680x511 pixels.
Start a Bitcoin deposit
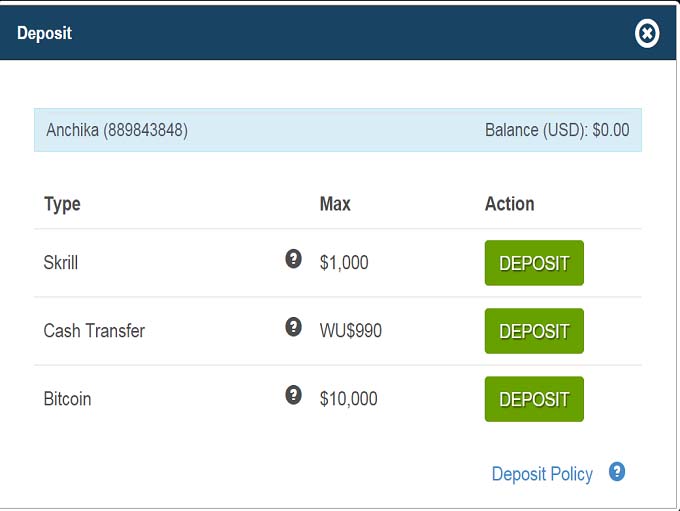click(x=534, y=399)
